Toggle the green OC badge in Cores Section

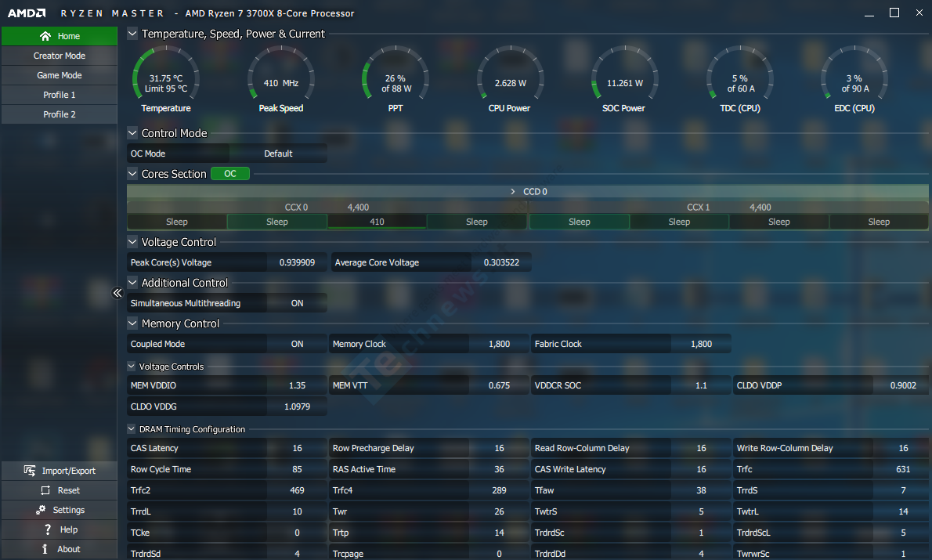coord(230,174)
